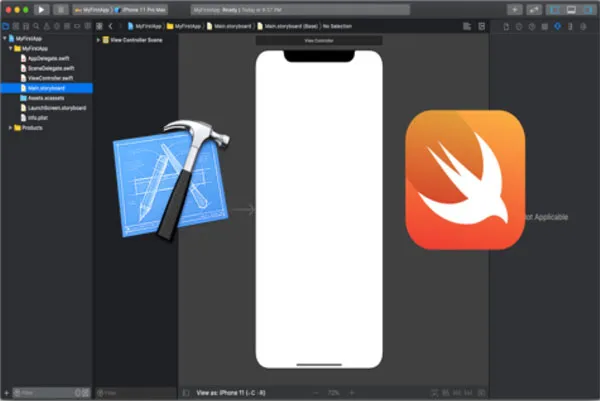600x401 pixels.
Task: Toggle the bottom debug area panel
Action: [571, 9]
